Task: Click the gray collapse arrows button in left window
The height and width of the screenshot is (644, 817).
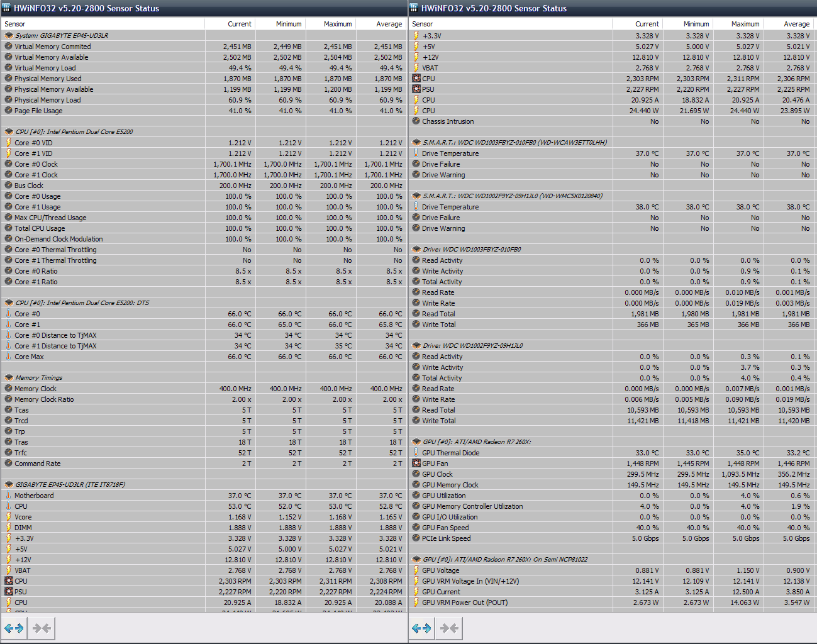Action: (x=42, y=628)
